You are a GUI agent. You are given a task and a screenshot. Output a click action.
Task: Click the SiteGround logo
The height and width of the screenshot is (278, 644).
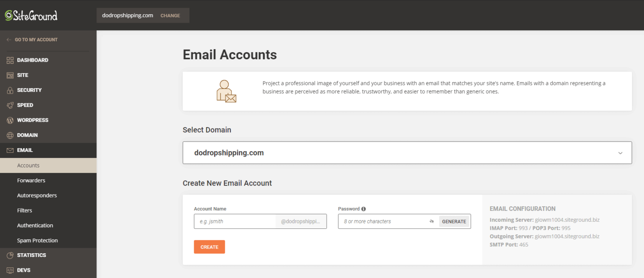click(31, 15)
